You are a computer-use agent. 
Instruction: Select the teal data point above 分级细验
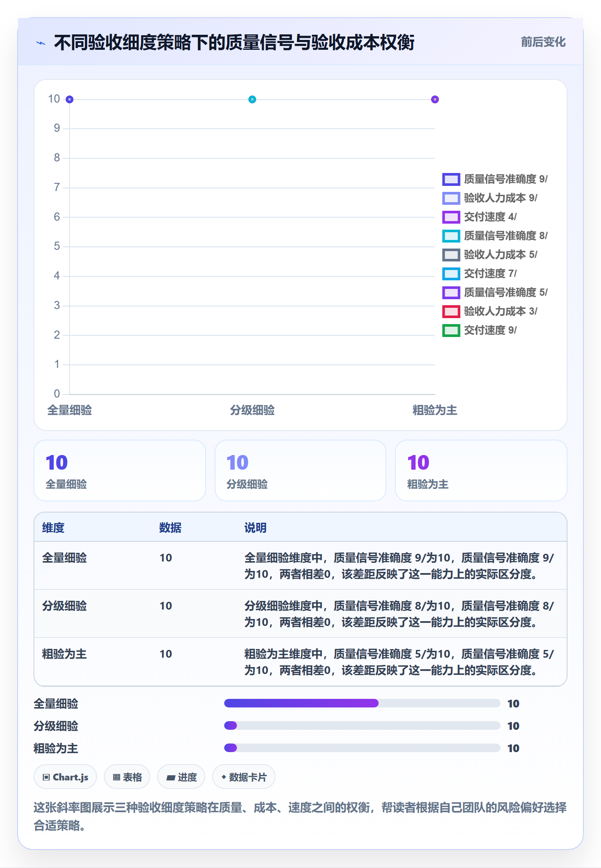[252, 100]
